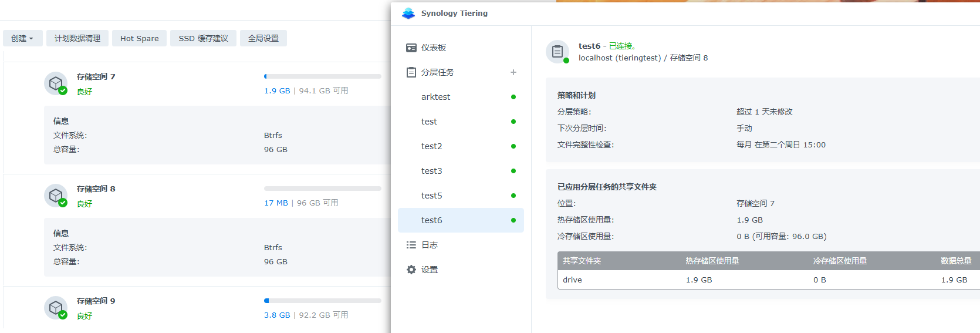Viewport: 980px width, 333px height.
Task: Click the settings (设置) gear icon
Action: point(411,270)
